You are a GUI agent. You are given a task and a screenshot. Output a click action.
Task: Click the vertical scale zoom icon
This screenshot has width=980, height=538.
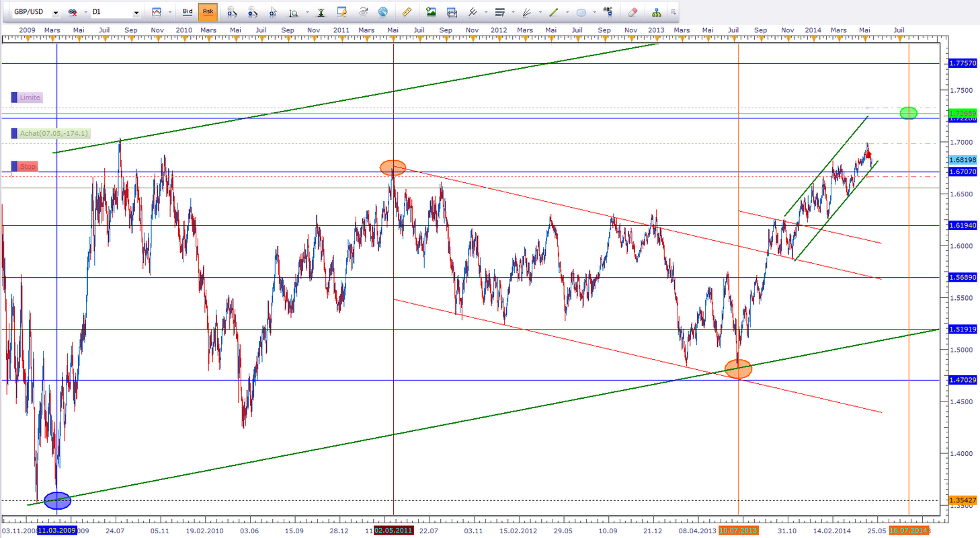(293, 12)
